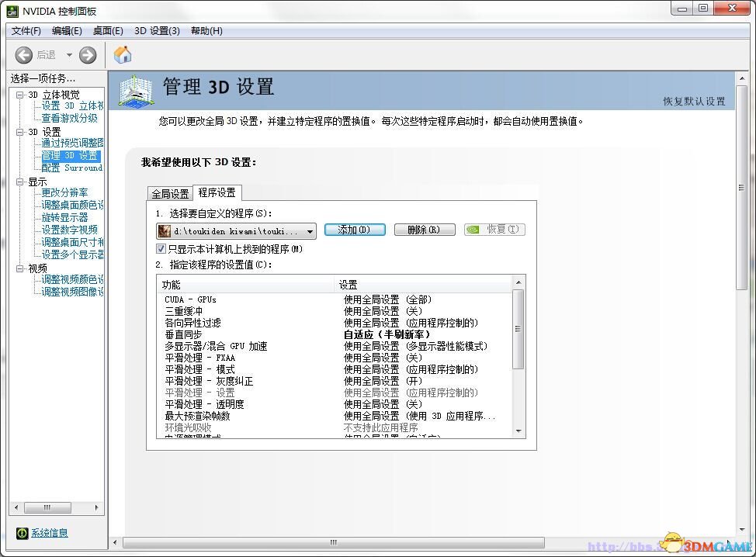Click the back arrow navigation icon
This screenshot has width=756, height=557.
pyautogui.click(x=23, y=55)
